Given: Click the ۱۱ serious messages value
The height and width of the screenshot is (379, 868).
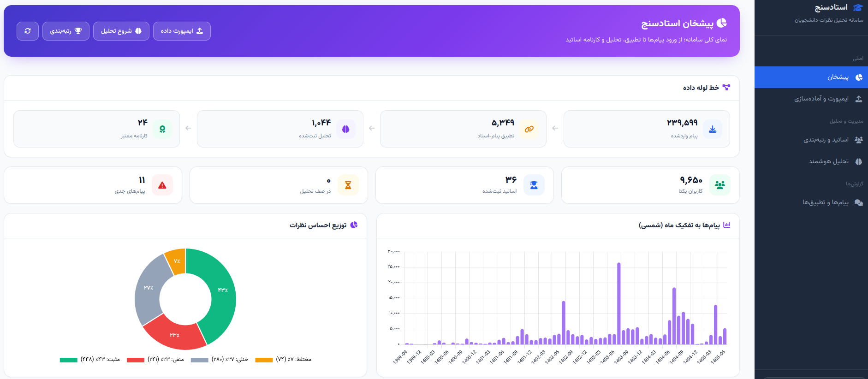Looking at the screenshot, I should pyautogui.click(x=142, y=180).
